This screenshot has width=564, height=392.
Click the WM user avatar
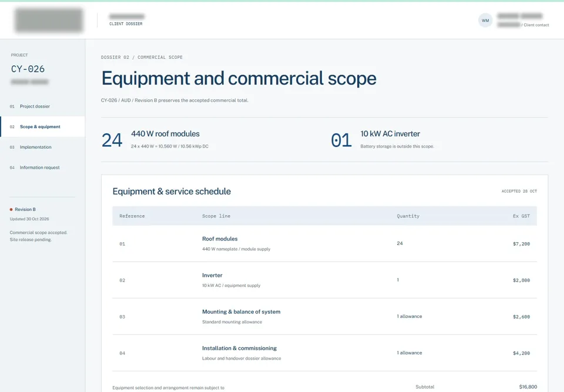[x=485, y=21]
